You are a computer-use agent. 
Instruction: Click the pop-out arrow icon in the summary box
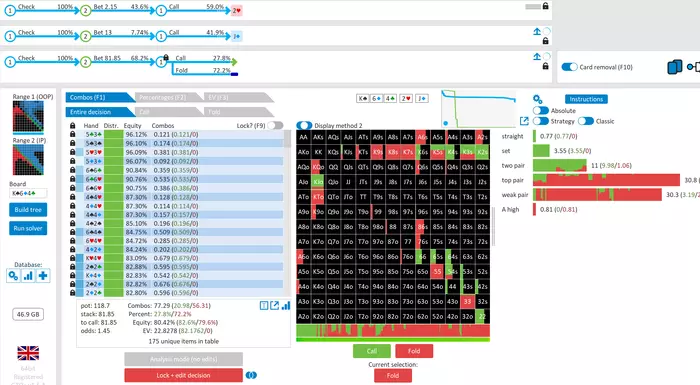(x=275, y=305)
